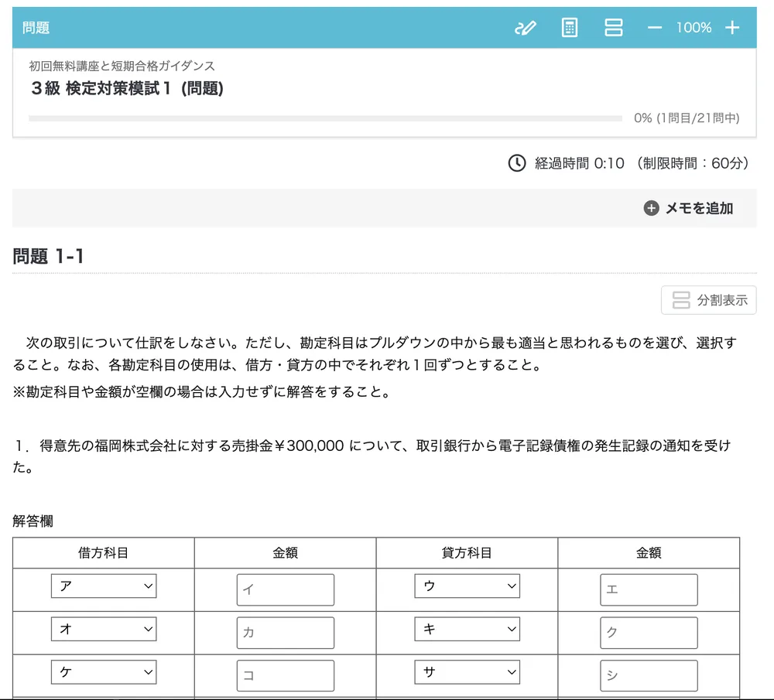Click the 初回無料講座と短期合格ガイダンス course name
Viewport: 774px width, 700px height.
(122, 66)
